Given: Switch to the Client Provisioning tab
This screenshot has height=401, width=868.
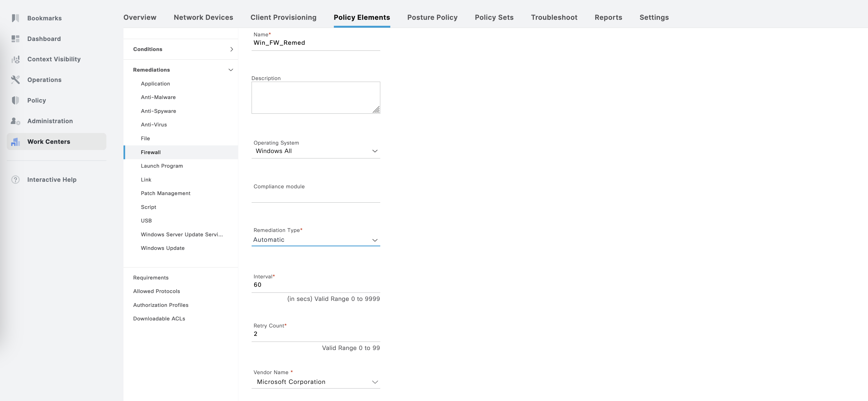Looking at the screenshot, I should coord(283,18).
